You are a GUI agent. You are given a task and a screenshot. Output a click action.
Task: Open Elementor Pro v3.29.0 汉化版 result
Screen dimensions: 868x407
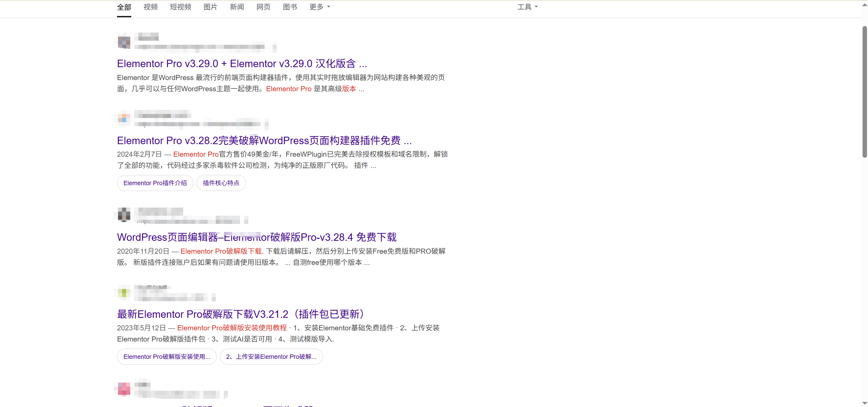click(242, 63)
